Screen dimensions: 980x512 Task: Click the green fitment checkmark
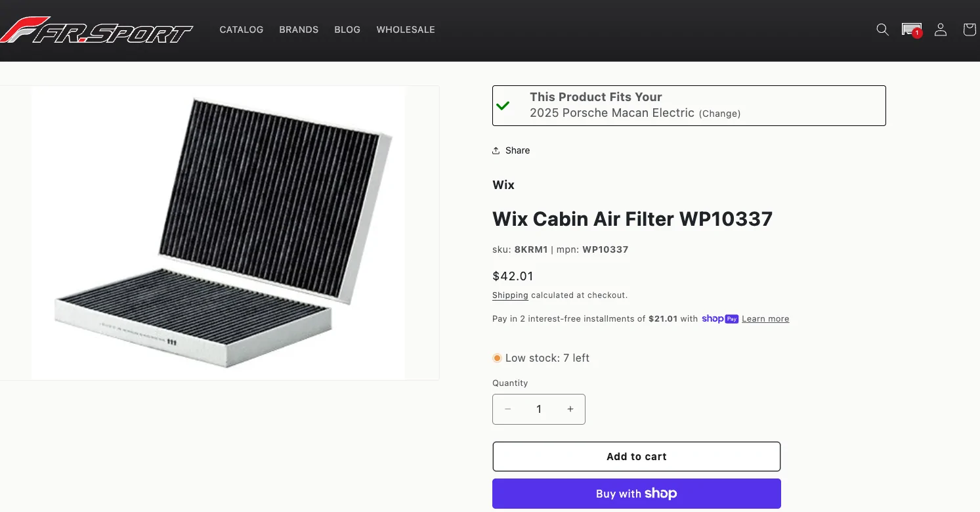pos(504,105)
